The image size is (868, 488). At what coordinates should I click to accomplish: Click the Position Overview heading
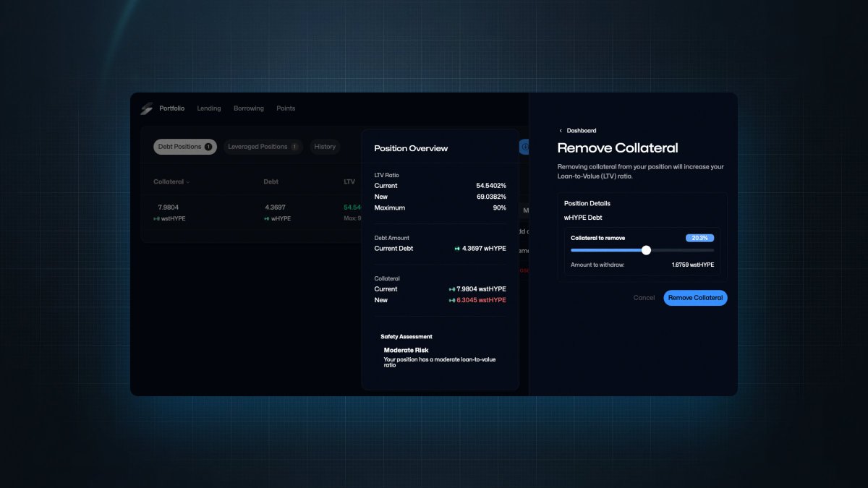click(x=411, y=148)
